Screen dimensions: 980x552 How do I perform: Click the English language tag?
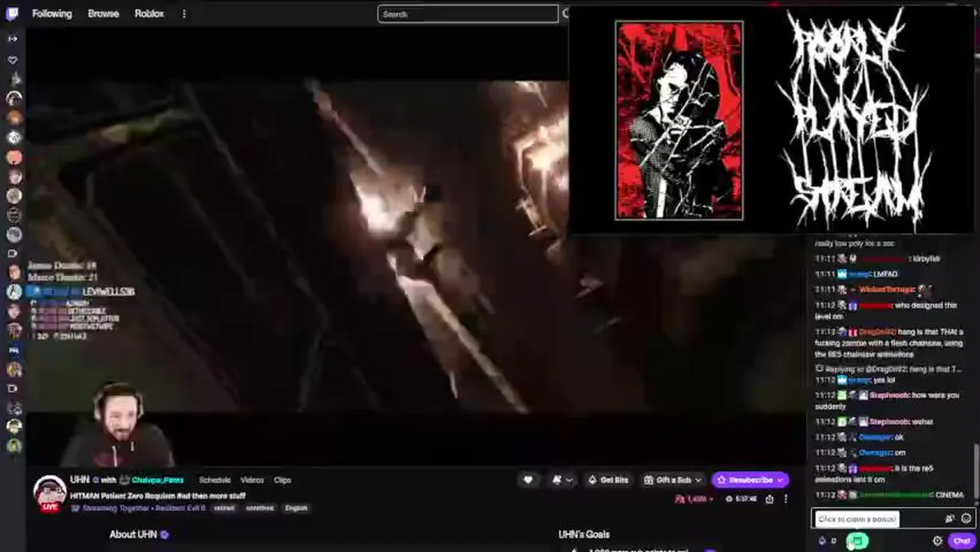point(296,508)
